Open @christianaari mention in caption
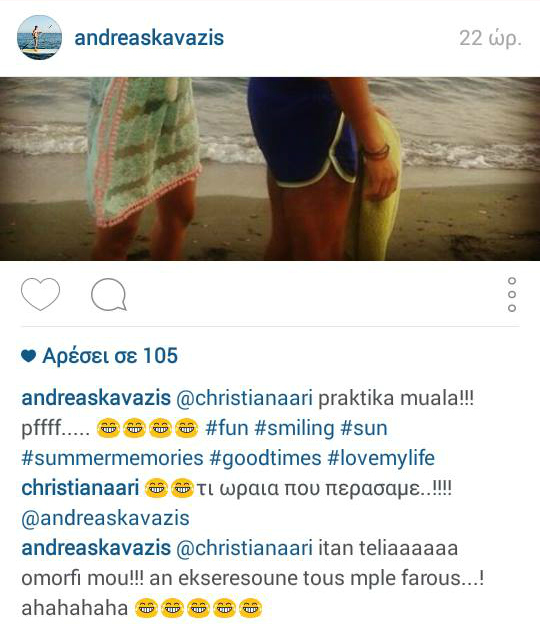The image size is (540, 624). [x=244, y=398]
